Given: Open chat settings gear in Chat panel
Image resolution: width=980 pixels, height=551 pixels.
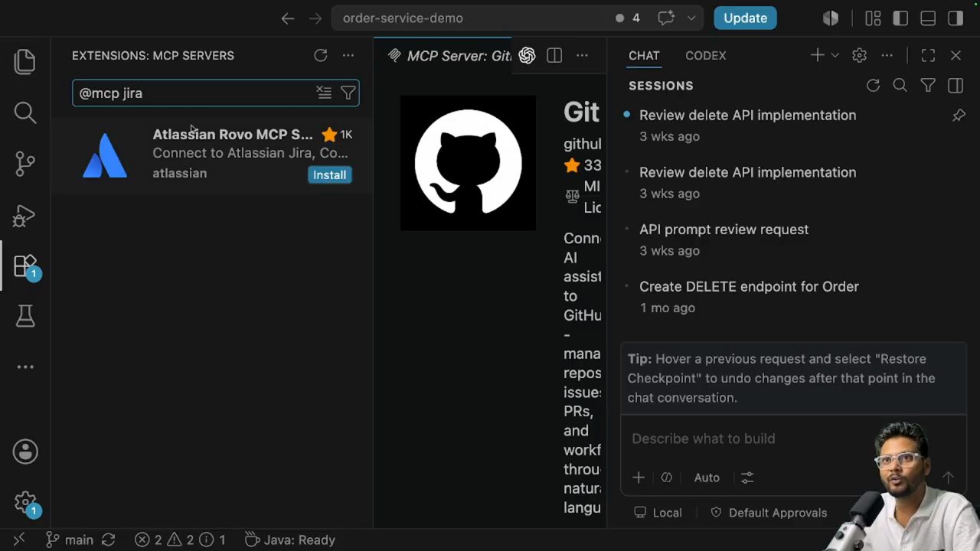Looking at the screenshot, I should [859, 55].
